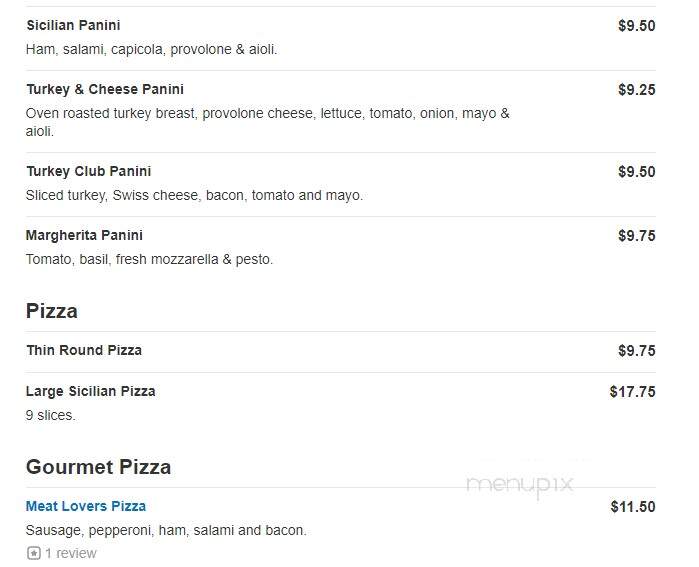Screen dimensions: 699x567
Task: Click the Gourmet Pizza section heading
Action: pos(99,467)
